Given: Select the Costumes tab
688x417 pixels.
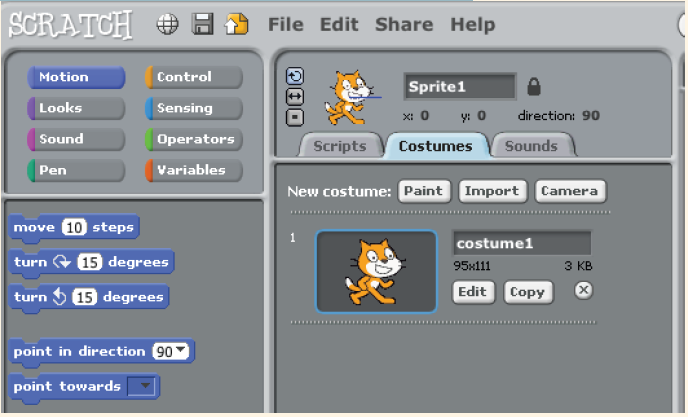Looking at the screenshot, I should (x=436, y=145).
